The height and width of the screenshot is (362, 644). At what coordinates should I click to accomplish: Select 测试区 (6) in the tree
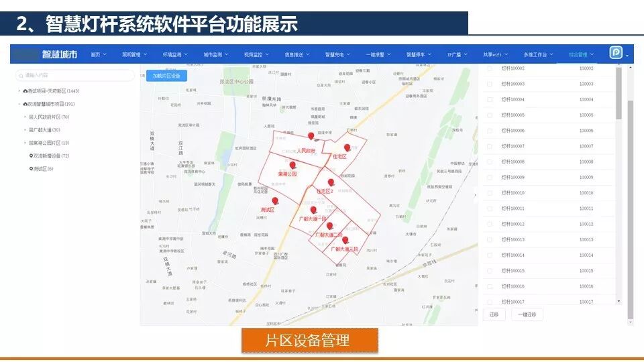41,169
